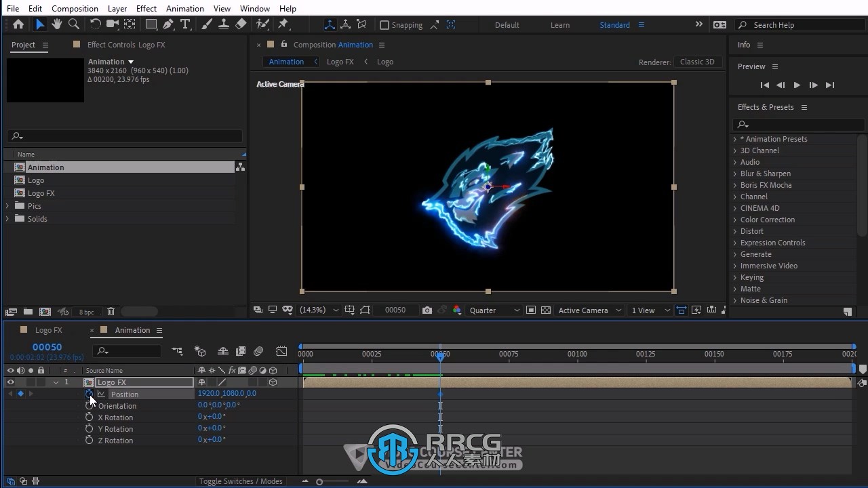Select the Default workspace
868x488 pixels.
[507, 25]
